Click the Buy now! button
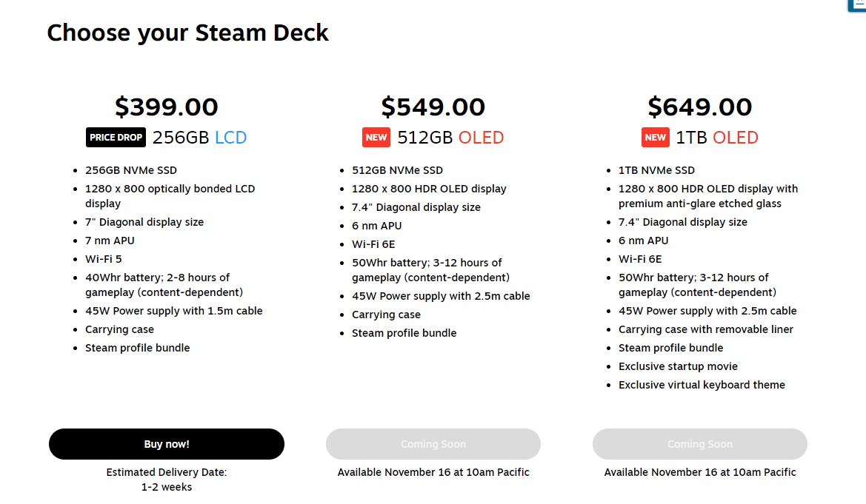 click(x=167, y=444)
